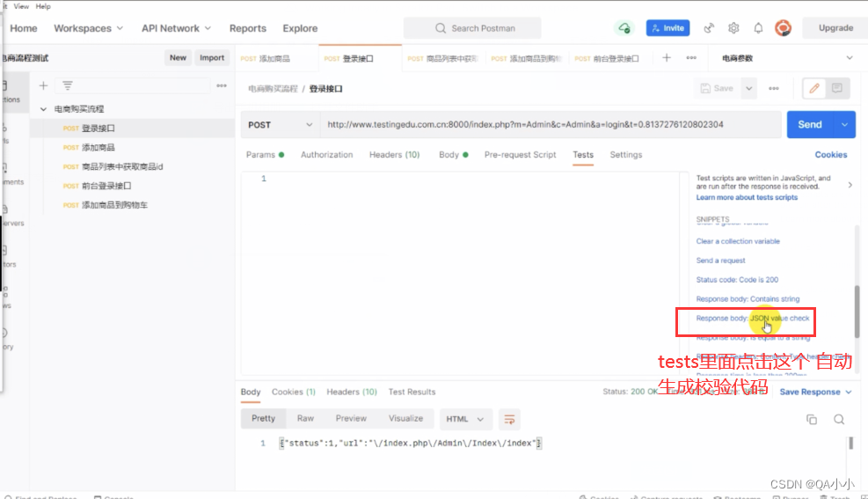Screen dimensions: 868x499
Task: Switch to Pre-request Script tab
Action: pos(520,155)
